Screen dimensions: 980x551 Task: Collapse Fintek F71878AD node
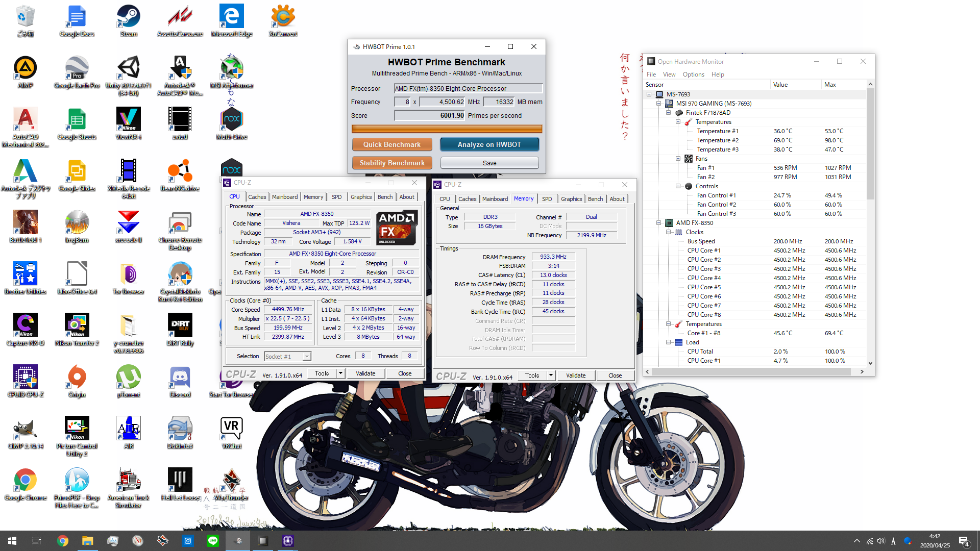[669, 113]
